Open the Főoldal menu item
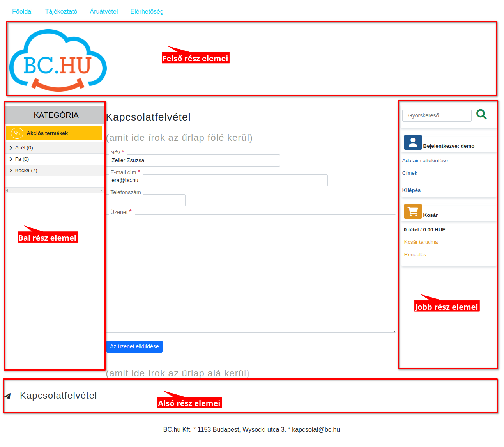504x447 pixels. click(x=22, y=12)
